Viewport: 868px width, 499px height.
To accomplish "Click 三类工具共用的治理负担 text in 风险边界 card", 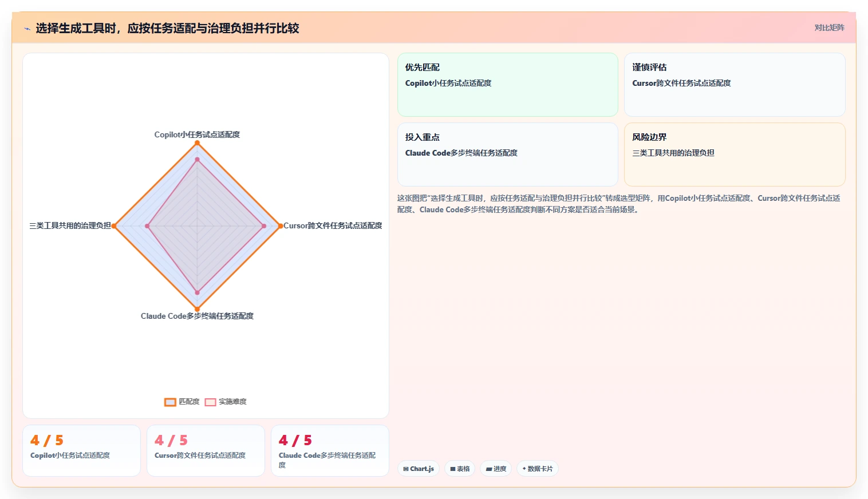I will click(x=673, y=153).
